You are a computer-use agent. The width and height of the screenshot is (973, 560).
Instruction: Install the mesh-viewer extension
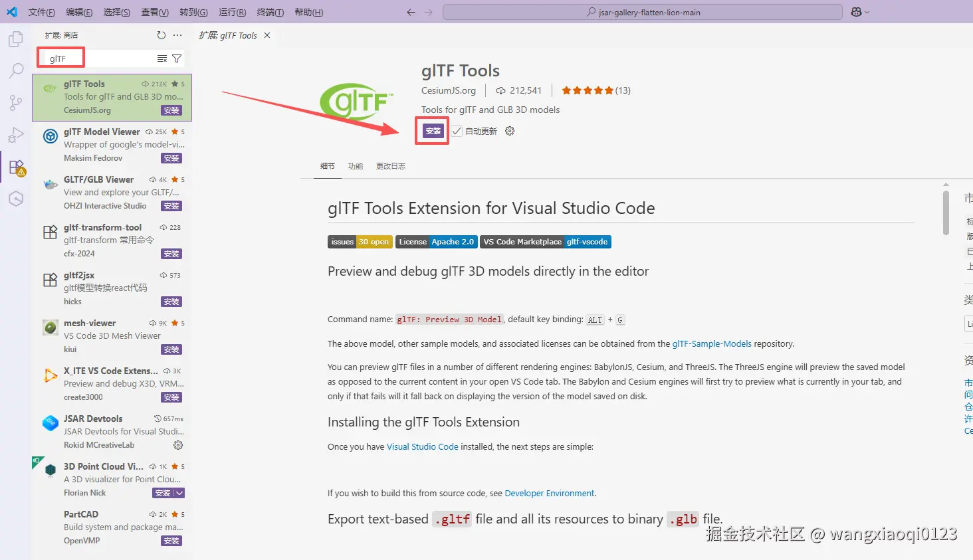(171, 349)
